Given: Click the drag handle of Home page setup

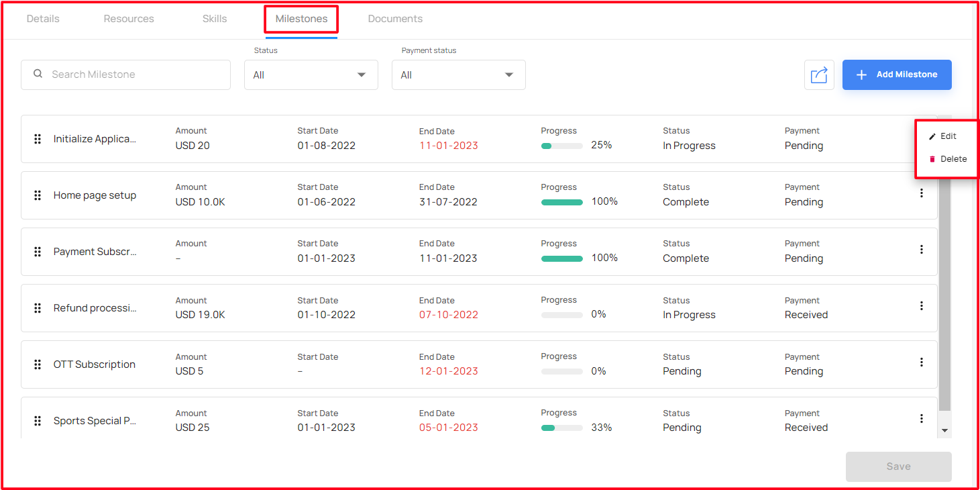Looking at the screenshot, I should pyautogui.click(x=38, y=195).
